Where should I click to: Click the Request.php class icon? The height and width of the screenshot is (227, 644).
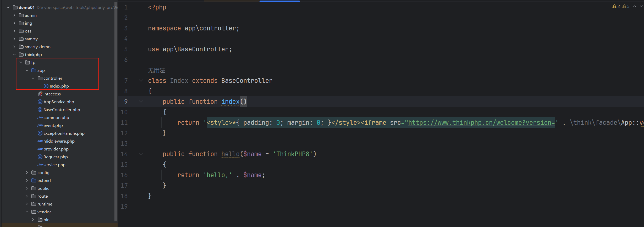[40, 157]
